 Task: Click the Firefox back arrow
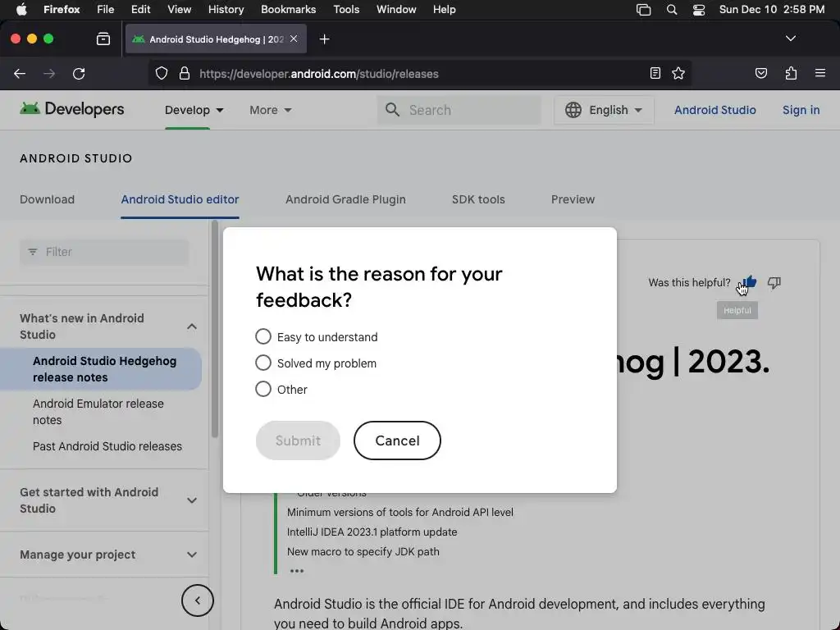click(20, 74)
